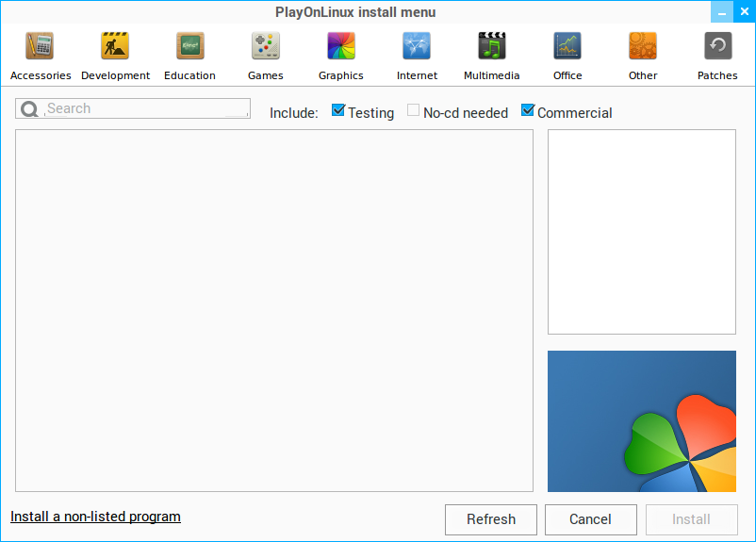Open the Graphics category
The image size is (756, 542).
point(341,56)
